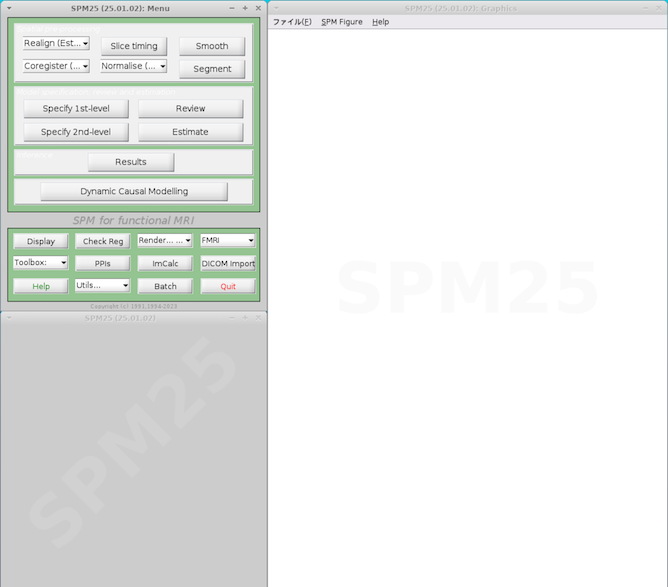Open the Graphics window title bar menu arrow
Viewport: 668px width, 587px height.
click(276, 8)
